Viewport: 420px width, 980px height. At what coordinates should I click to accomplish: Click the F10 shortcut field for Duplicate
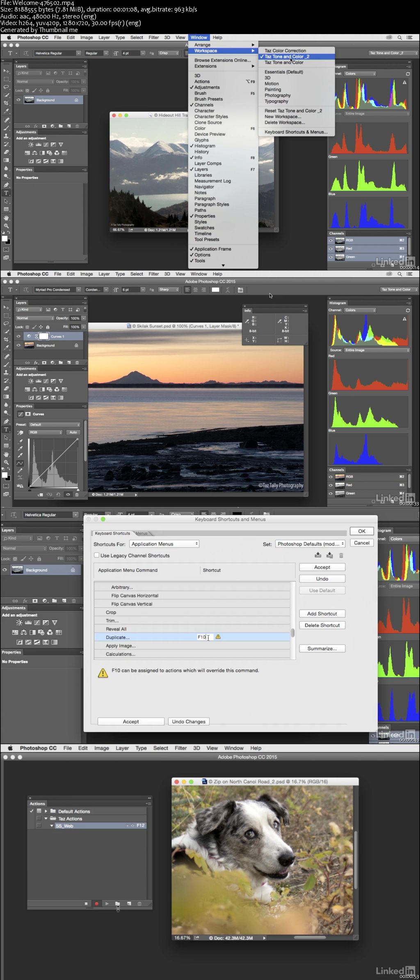(205, 637)
